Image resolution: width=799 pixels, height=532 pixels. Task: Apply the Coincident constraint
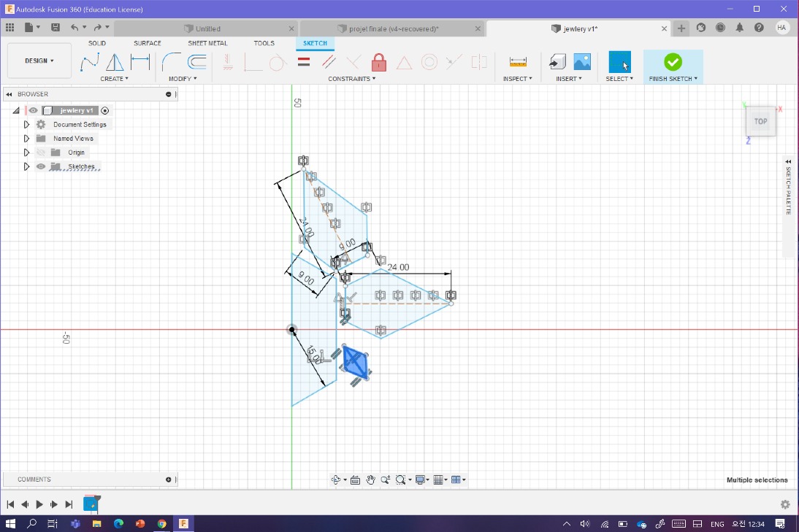[253, 62]
